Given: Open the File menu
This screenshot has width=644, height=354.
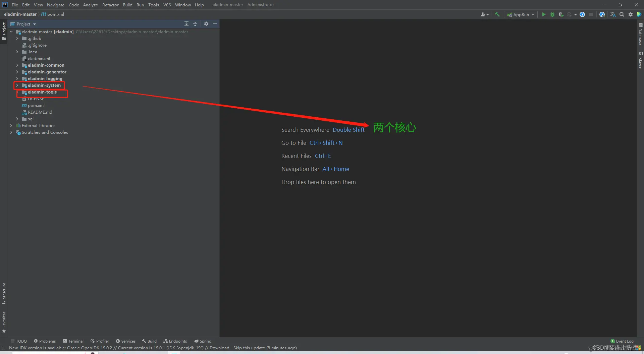Looking at the screenshot, I should pos(15,5).
